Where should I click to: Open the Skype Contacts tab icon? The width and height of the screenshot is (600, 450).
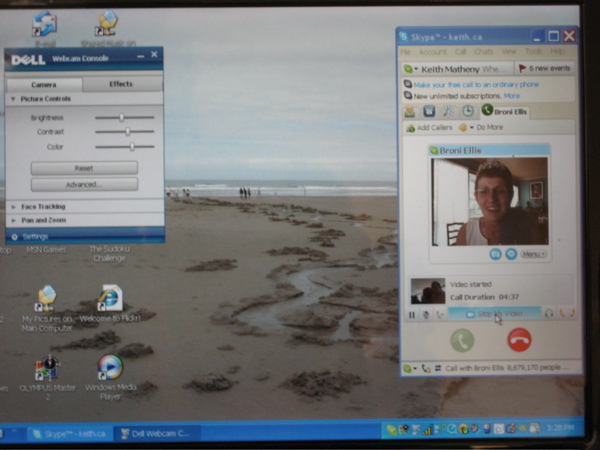click(x=410, y=112)
